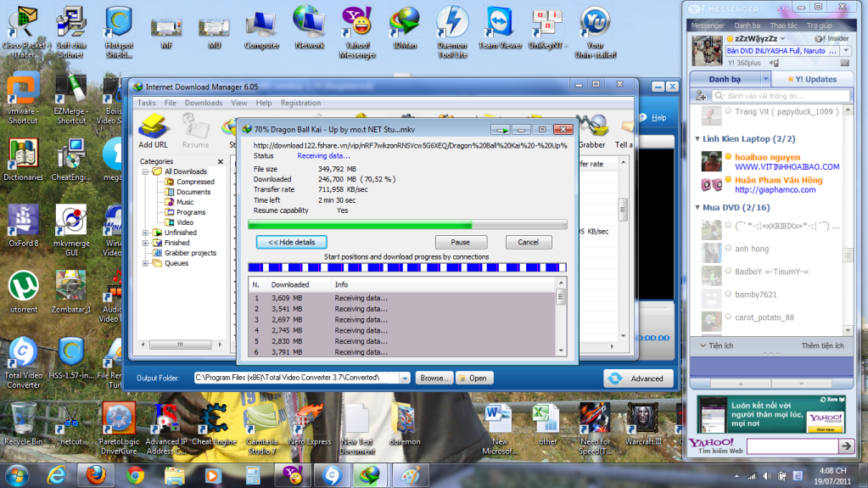Close the Categories panel with the X
This screenshot has height=488, width=868.
pyautogui.click(x=221, y=161)
